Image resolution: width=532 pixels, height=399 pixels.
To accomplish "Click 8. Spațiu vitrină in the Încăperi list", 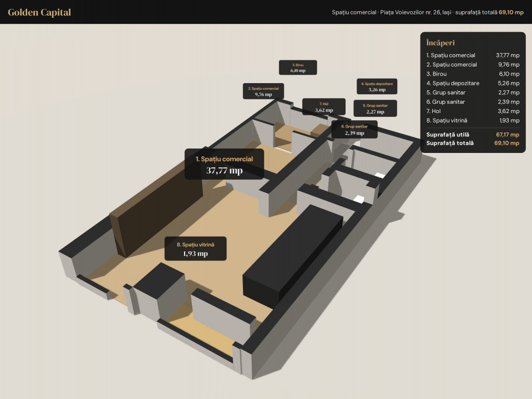I will [x=447, y=120].
